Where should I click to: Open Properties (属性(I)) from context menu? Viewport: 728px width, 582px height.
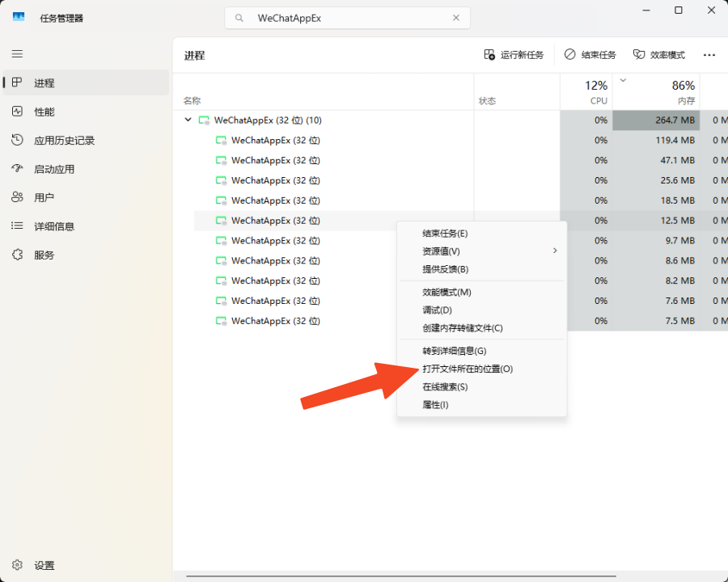coord(482,405)
